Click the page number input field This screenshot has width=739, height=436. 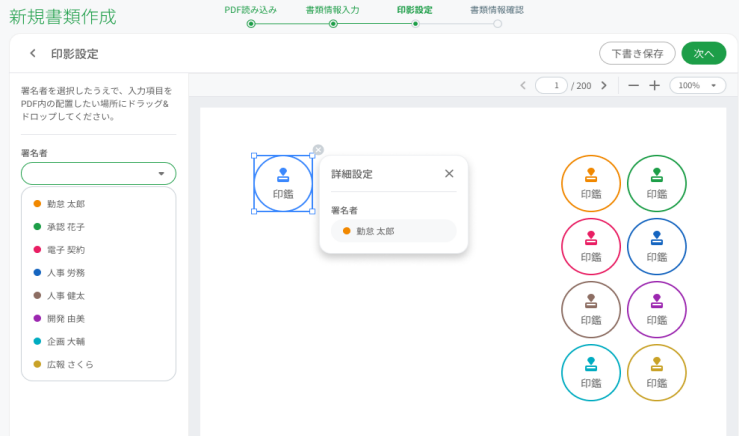(x=551, y=85)
